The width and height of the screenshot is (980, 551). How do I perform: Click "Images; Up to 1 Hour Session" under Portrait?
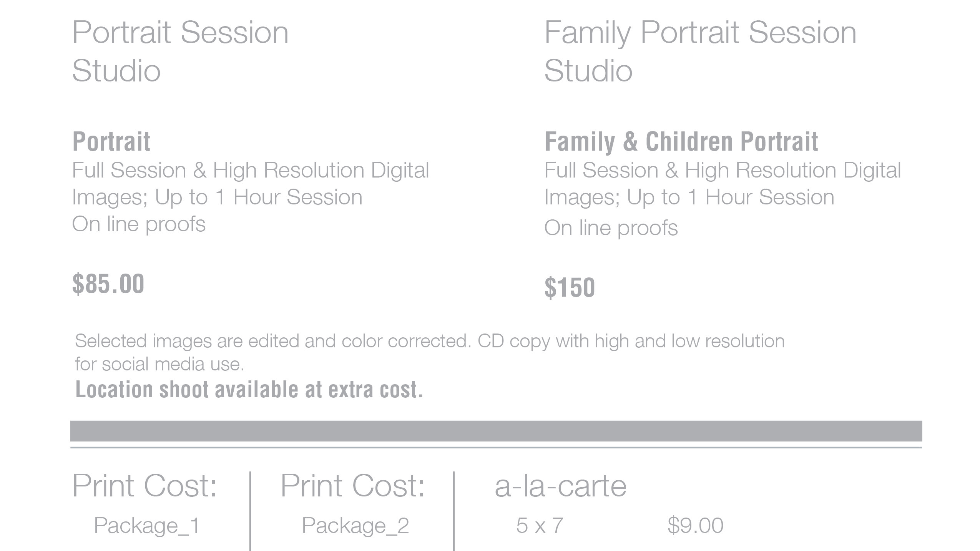pyautogui.click(x=217, y=197)
